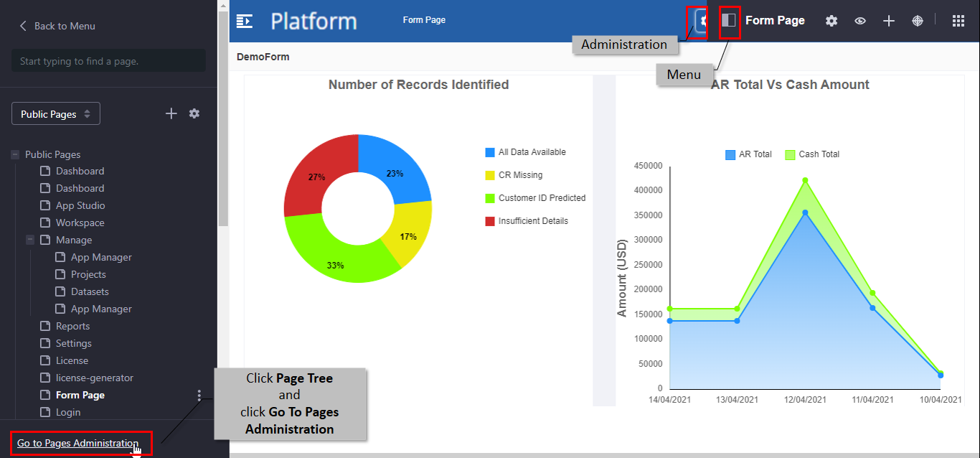980x458 pixels.
Task: Click the globe target icon in header
Action: point(918,21)
